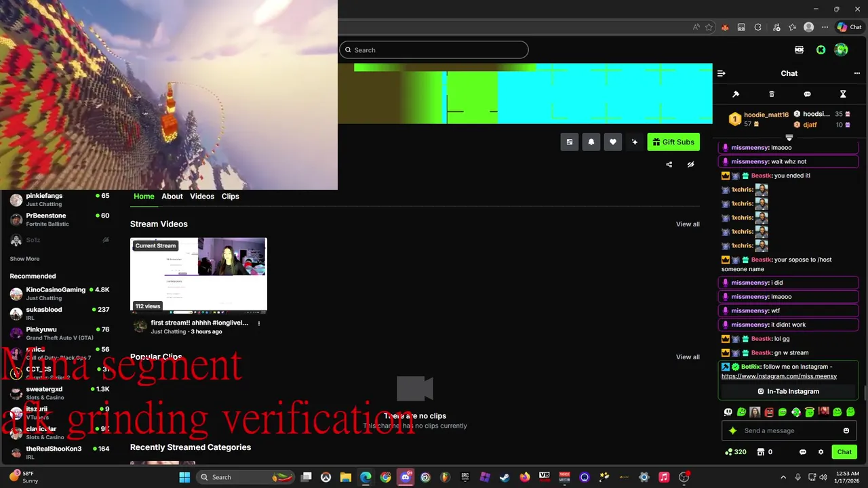Open chat settings gear icon
This screenshot has width=868, height=488.
(x=821, y=452)
